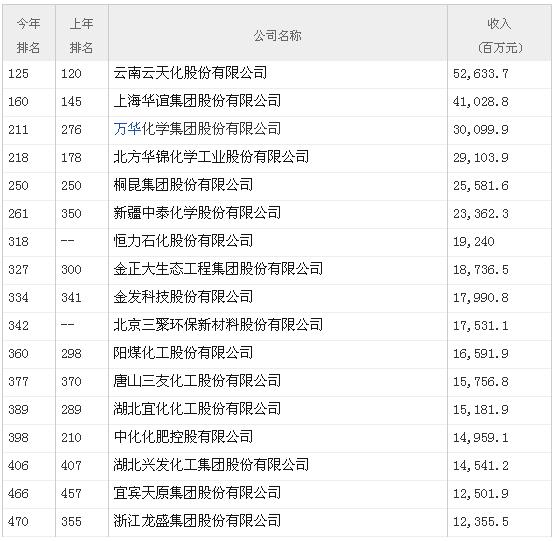Click the 收入(百万元) column header
Image resolution: width=557 pixels, height=541 pixels.
coord(499,36)
